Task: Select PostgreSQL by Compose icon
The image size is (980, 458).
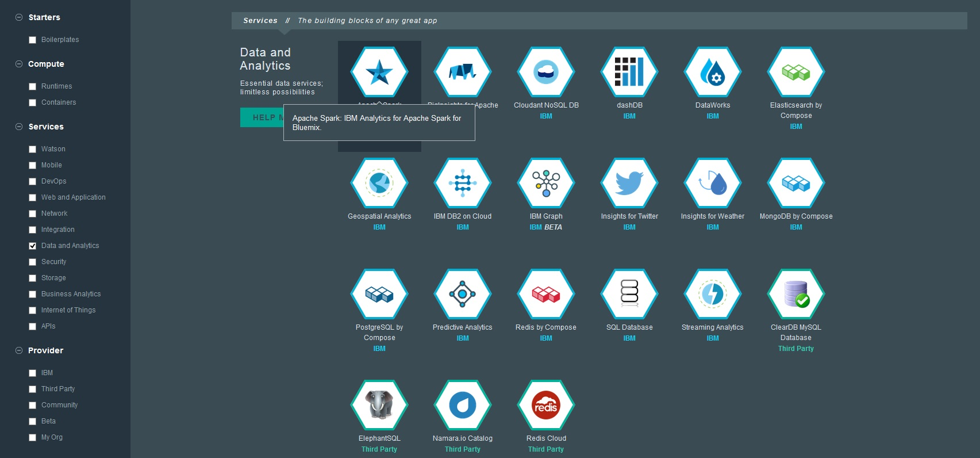Action: click(x=379, y=295)
